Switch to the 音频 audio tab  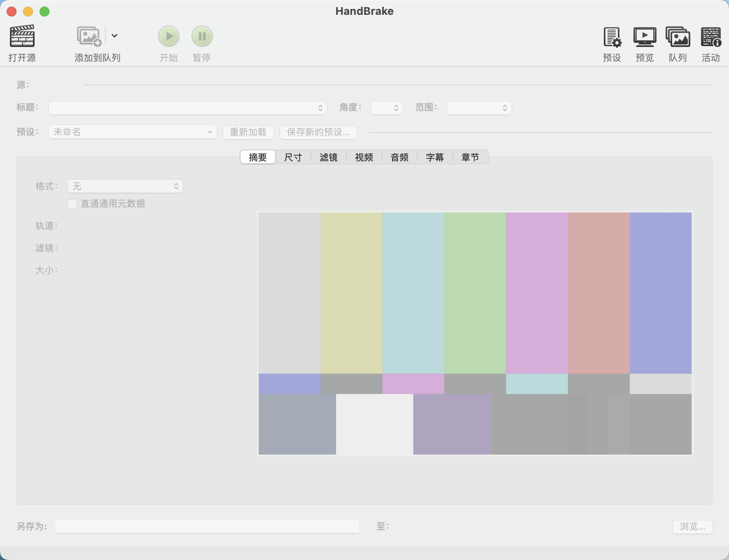(x=400, y=157)
